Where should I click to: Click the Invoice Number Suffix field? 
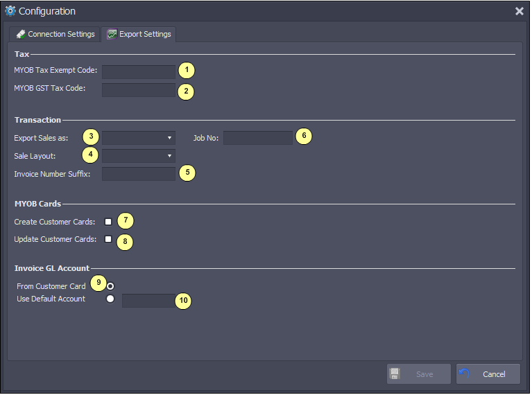pyautogui.click(x=139, y=174)
